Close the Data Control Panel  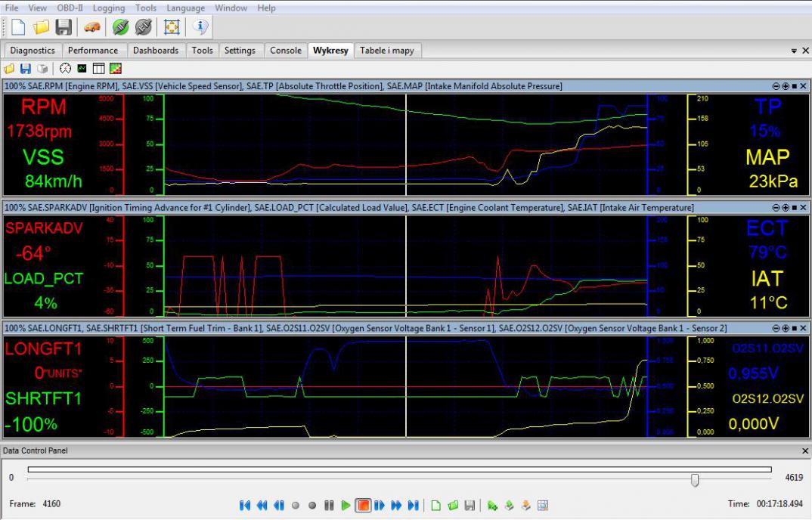[x=804, y=450]
